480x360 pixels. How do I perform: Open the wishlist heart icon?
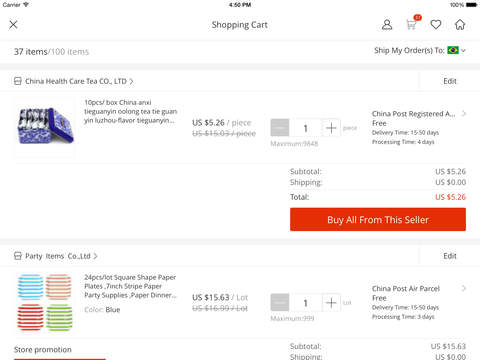point(436,25)
